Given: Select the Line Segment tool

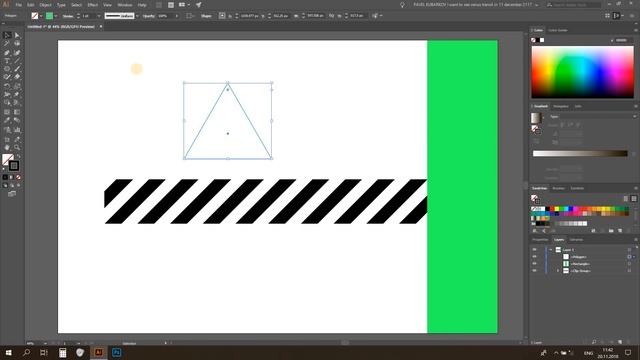Looking at the screenshot, I should [17, 61].
